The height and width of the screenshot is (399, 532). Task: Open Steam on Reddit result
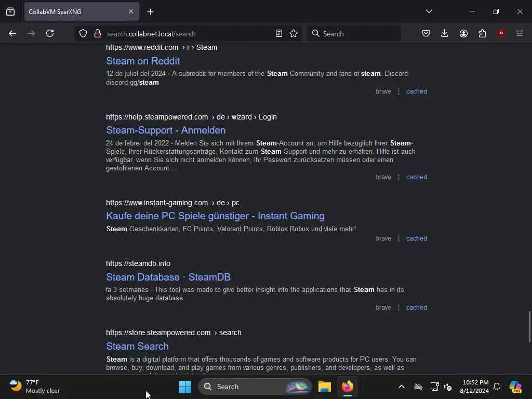pos(143,61)
